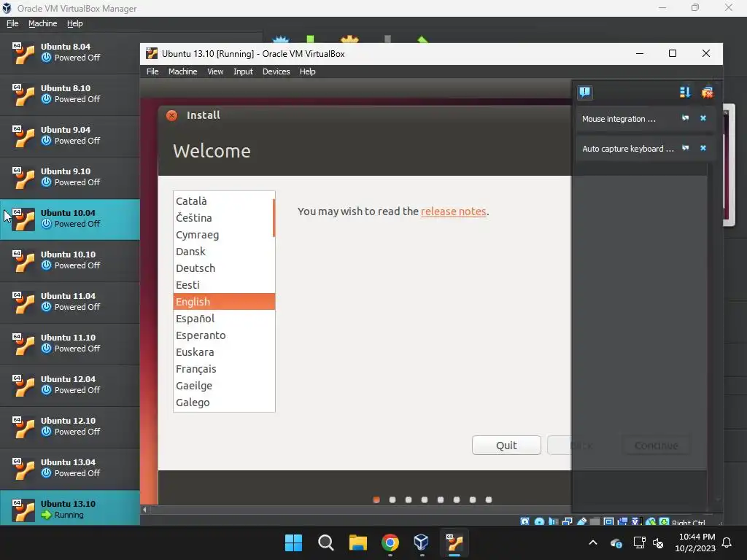The image size is (747, 560).
Task: Select Dansk in the language list
Action: (x=224, y=252)
